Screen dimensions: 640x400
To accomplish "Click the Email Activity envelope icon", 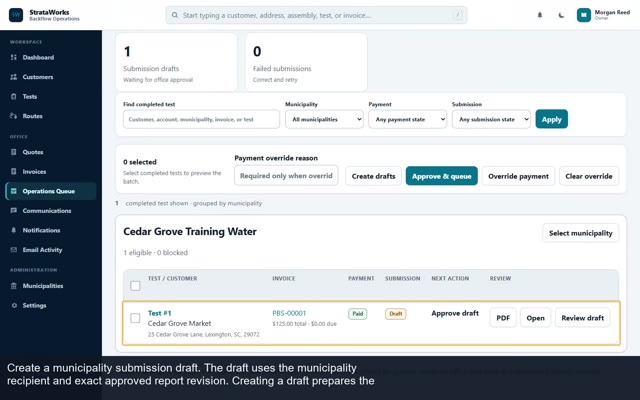I will click(13, 250).
